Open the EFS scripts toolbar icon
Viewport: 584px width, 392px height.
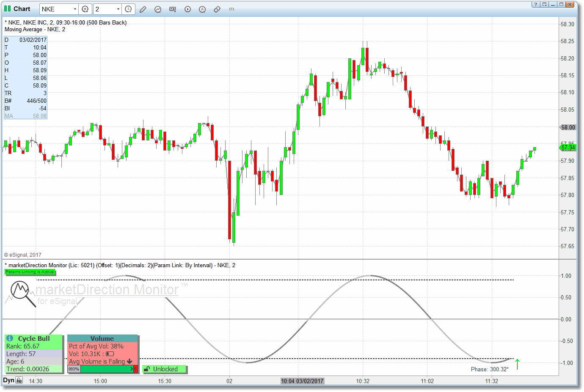click(231, 9)
